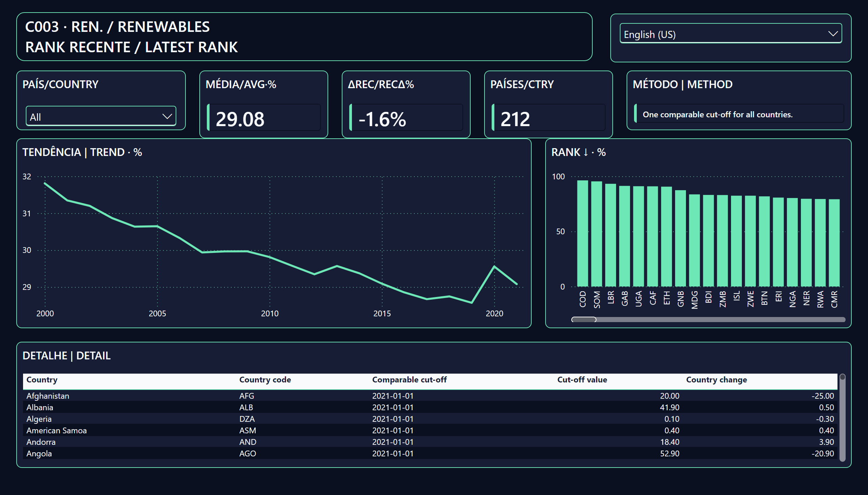Viewport: 868px width, 495px height.
Task: Click the language dropdown chevron arrow
Action: (x=833, y=34)
